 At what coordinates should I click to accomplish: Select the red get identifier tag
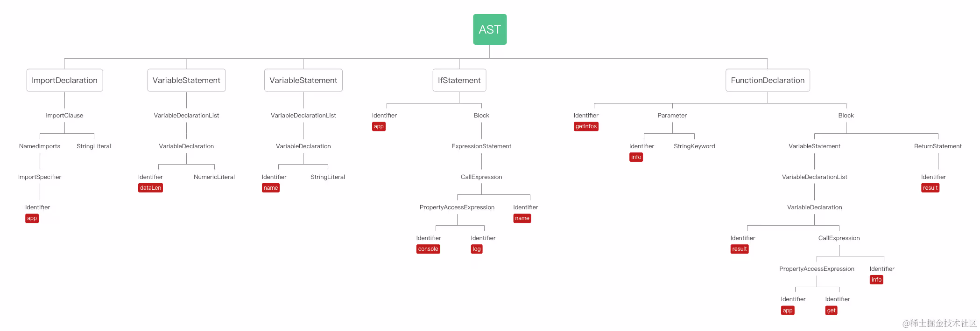click(x=831, y=310)
